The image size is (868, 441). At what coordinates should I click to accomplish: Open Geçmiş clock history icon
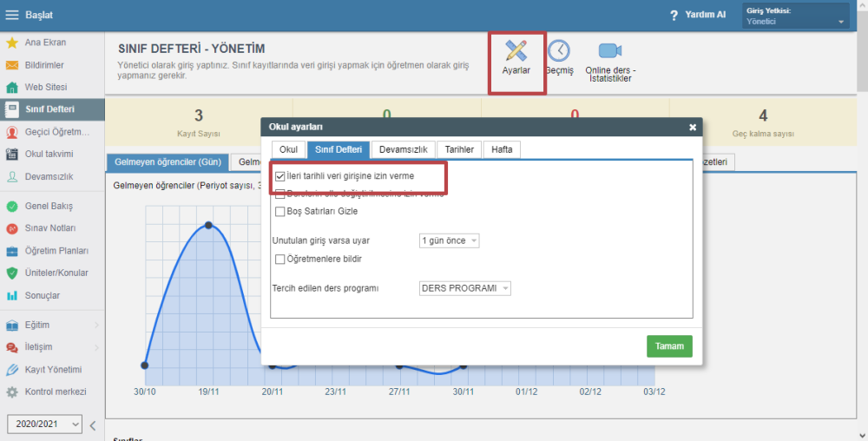pos(558,51)
